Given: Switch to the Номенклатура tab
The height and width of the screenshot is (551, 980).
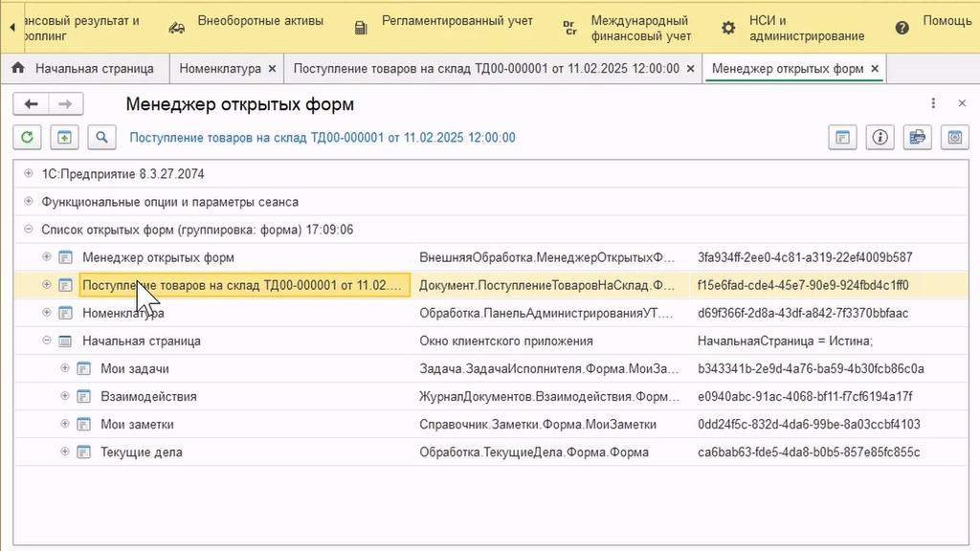Looking at the screenshot, I should click(220, 69).
